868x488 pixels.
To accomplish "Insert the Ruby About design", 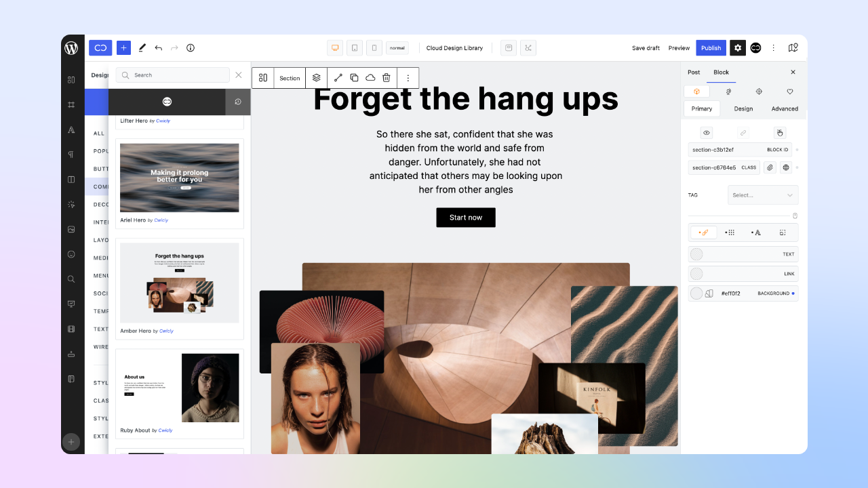I will click(x=180, y=394).
